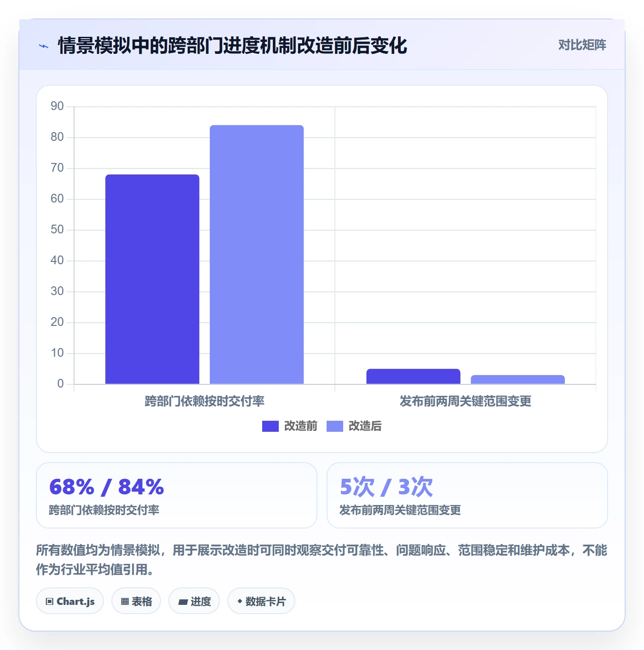Click the 表格 tag

tap(136, 601)
